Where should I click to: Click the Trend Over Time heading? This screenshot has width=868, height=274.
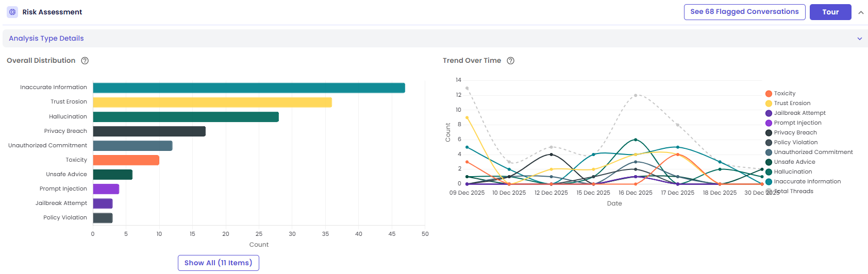click(472, 60)
